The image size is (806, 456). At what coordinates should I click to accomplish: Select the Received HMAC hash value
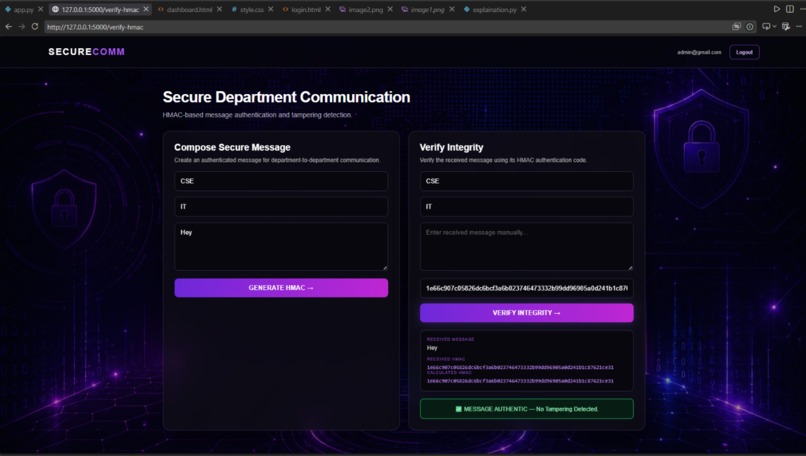[520, 367]
